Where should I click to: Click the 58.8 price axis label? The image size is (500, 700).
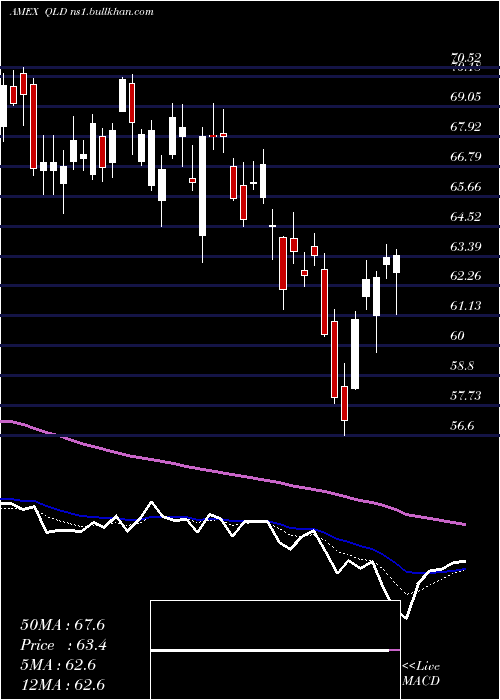462,366
